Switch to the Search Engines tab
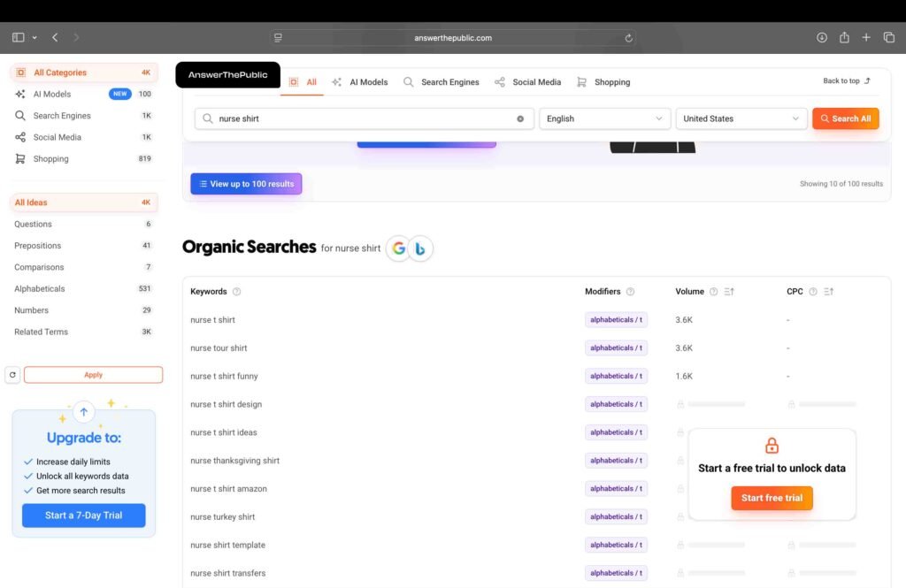 [x=441, y=82]
